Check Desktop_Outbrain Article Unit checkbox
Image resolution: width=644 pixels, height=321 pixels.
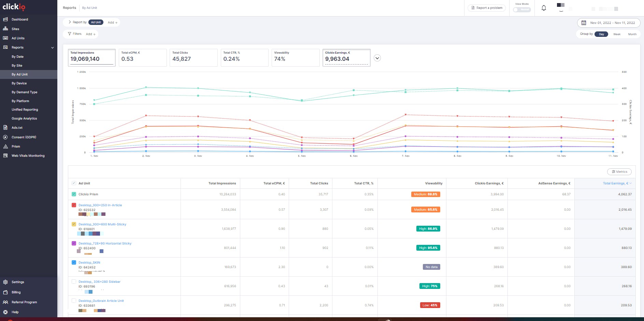click(74, 301)
